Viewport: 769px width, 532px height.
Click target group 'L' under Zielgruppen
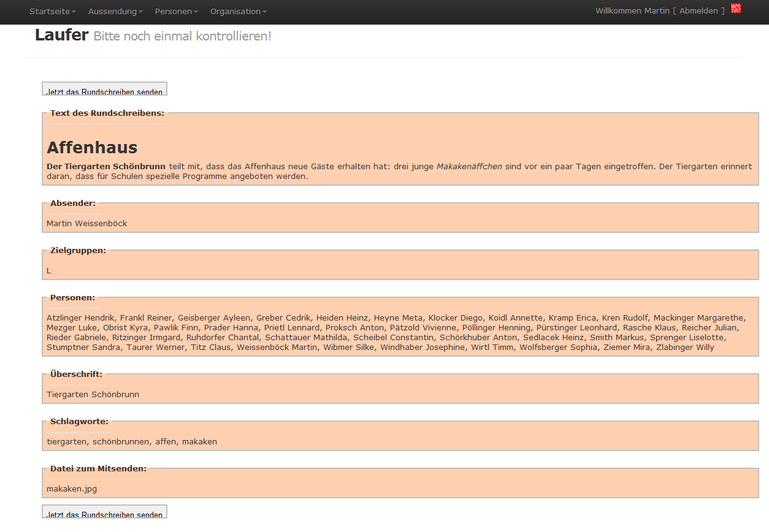click(x=49, y=271)
